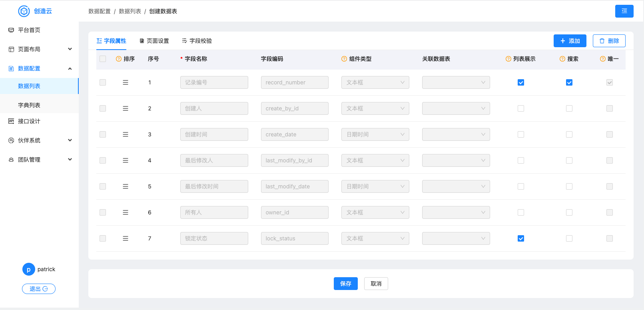Click the 字段名称 field 最后修改人

(214, 160)
